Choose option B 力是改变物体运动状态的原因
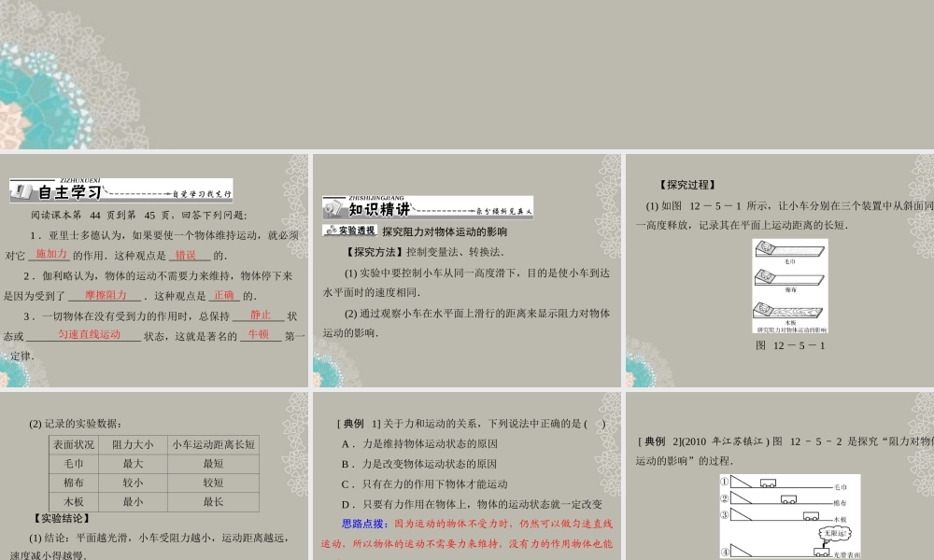 (x=419, y=464)
